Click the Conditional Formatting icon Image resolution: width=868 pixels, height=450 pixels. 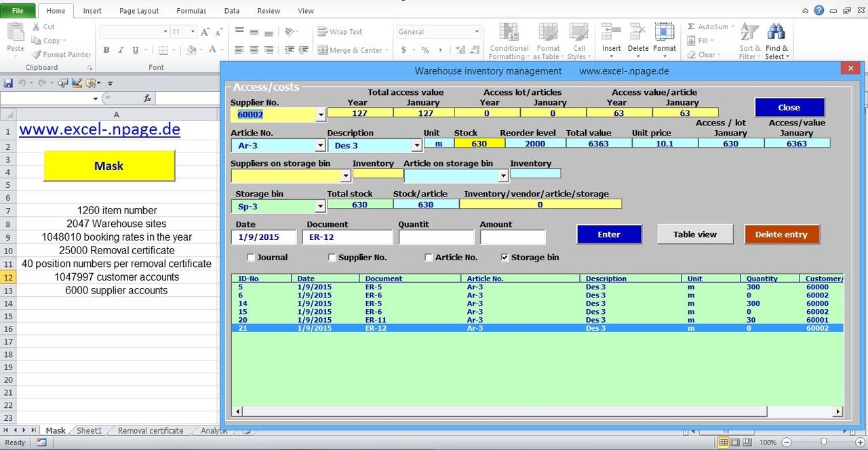[x=509, y=33]
